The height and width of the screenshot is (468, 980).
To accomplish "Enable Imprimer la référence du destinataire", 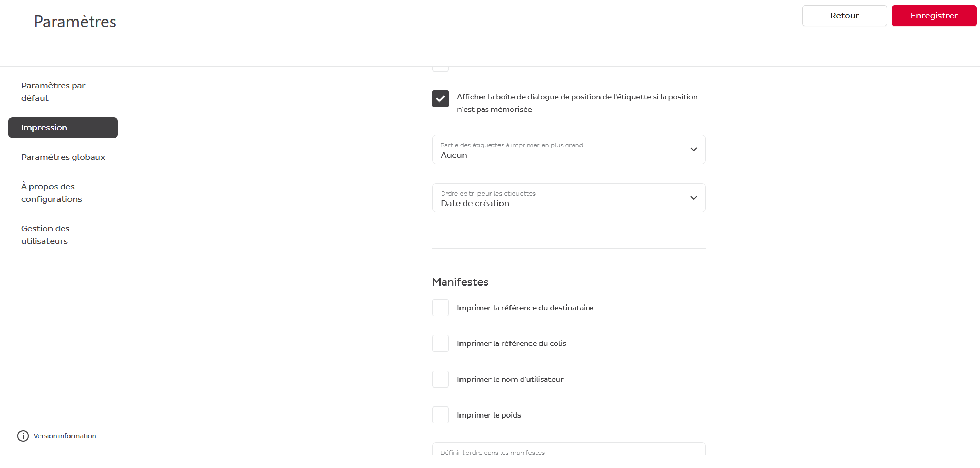I will pos(441,308).
